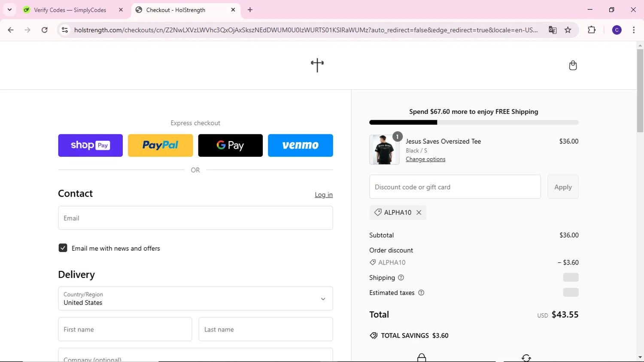Pay with Venmo
The image size is (644, 362).
tap(301, 145)
